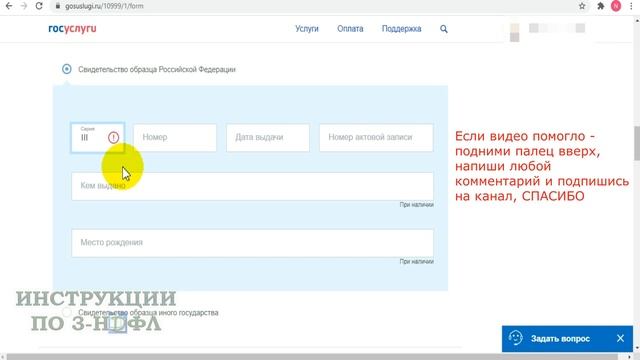Open the Оплата menu item

click(350, 29)
